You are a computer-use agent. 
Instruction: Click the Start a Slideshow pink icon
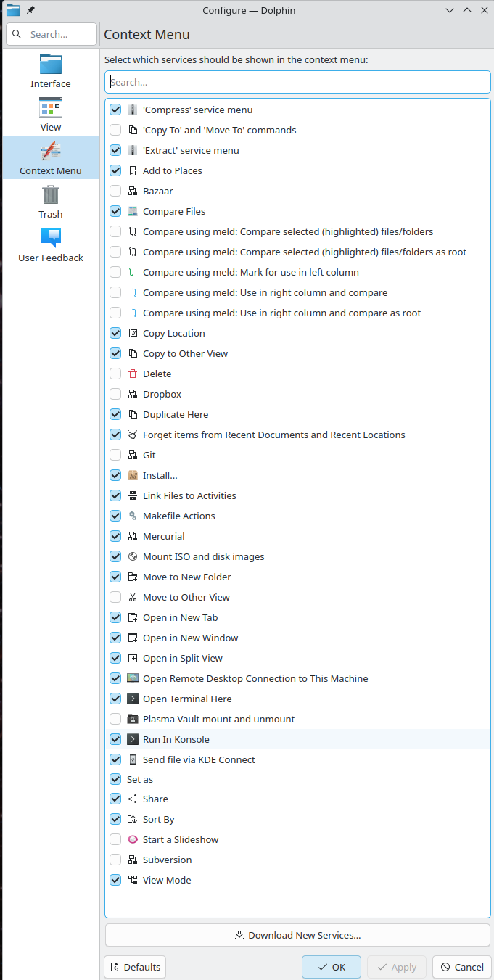tap(133, 840)
